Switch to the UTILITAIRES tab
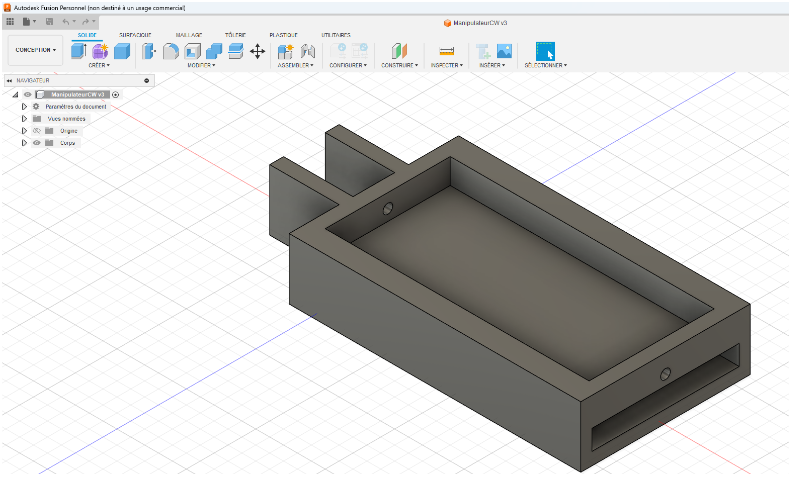 (x=336, y=35)
